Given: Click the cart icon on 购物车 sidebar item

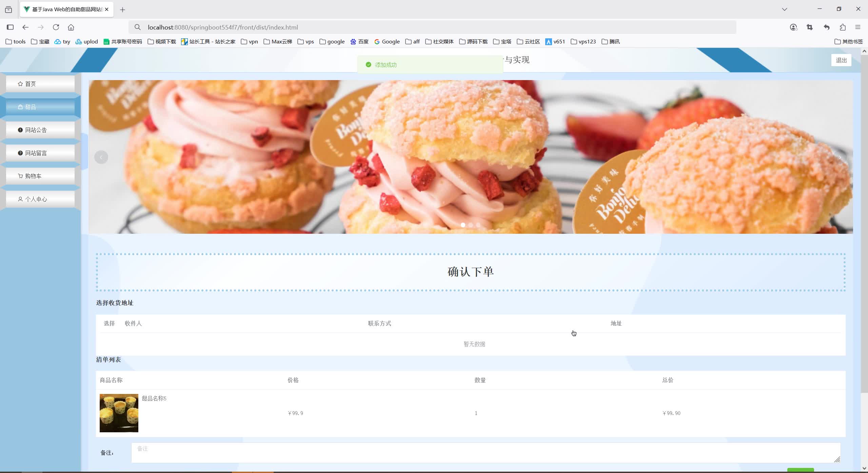Looking at the screenshot, I should 20,176.
